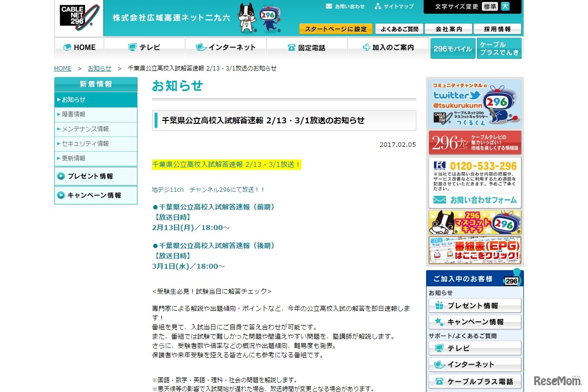The image size is (588, 392).
Task: Open the よくあるご質問 page
Action: (399, 28)
